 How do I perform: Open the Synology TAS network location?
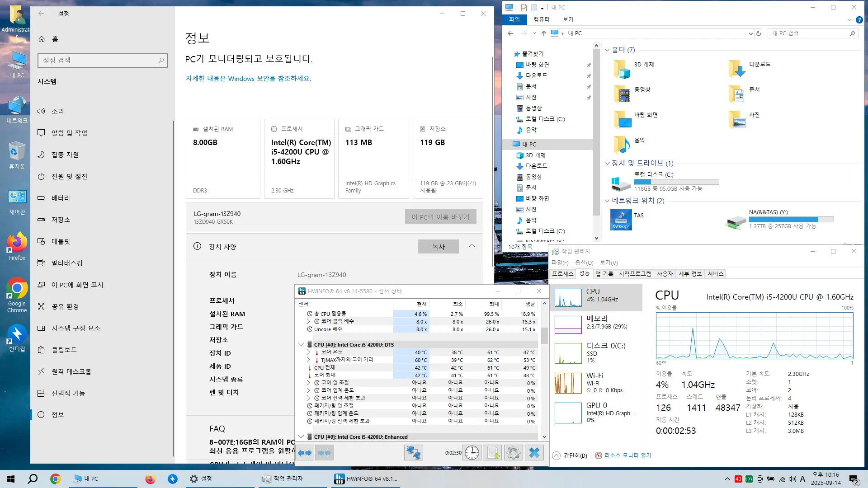[x=621, y=219]
